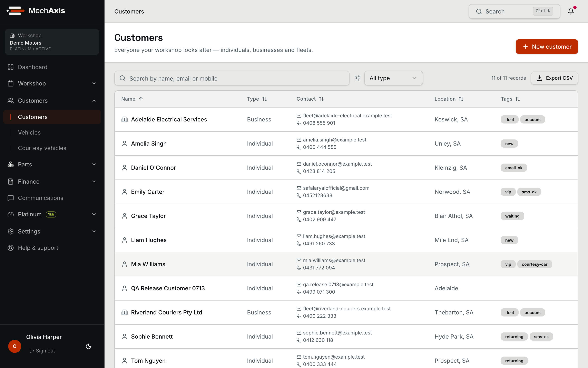Click Export CSV button
The width and height of the screenshot is (588, 368).
click(554, 78)
